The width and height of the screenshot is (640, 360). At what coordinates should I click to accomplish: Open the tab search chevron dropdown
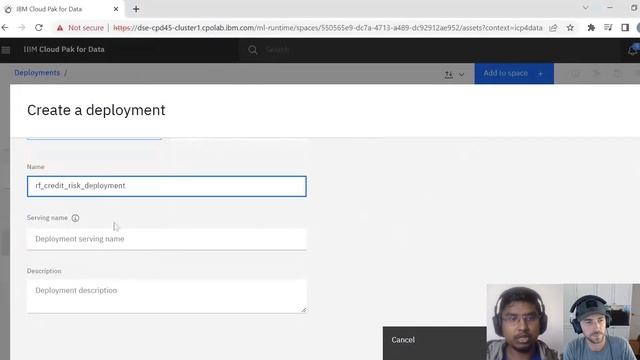point(586,8)
